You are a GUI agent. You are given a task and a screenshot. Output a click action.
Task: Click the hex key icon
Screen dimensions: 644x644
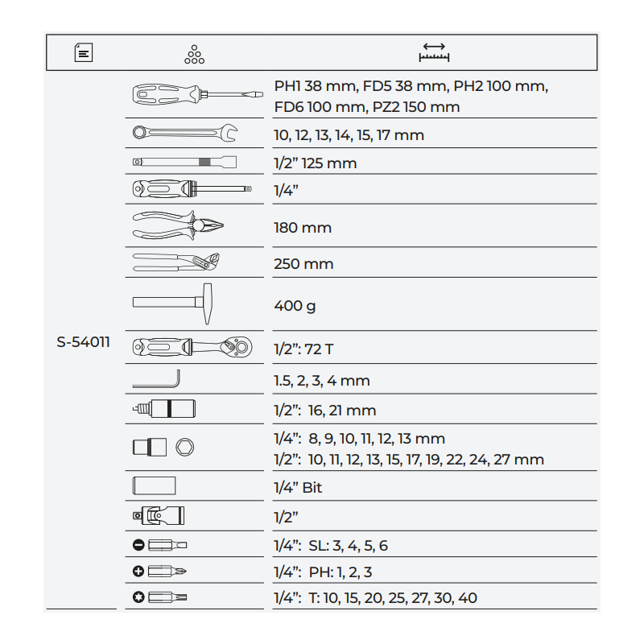pos(157,379)
